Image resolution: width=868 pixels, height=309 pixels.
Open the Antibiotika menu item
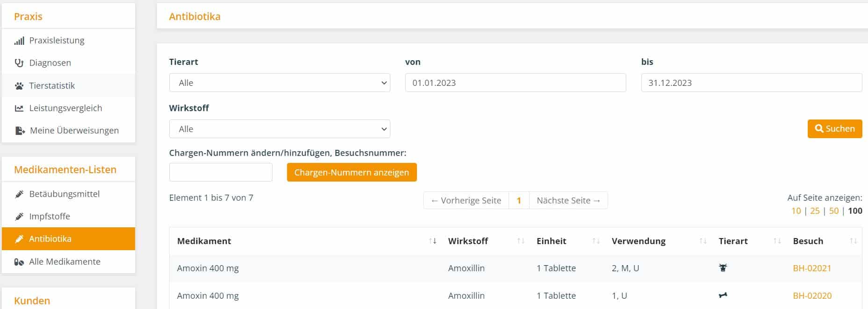68,239
